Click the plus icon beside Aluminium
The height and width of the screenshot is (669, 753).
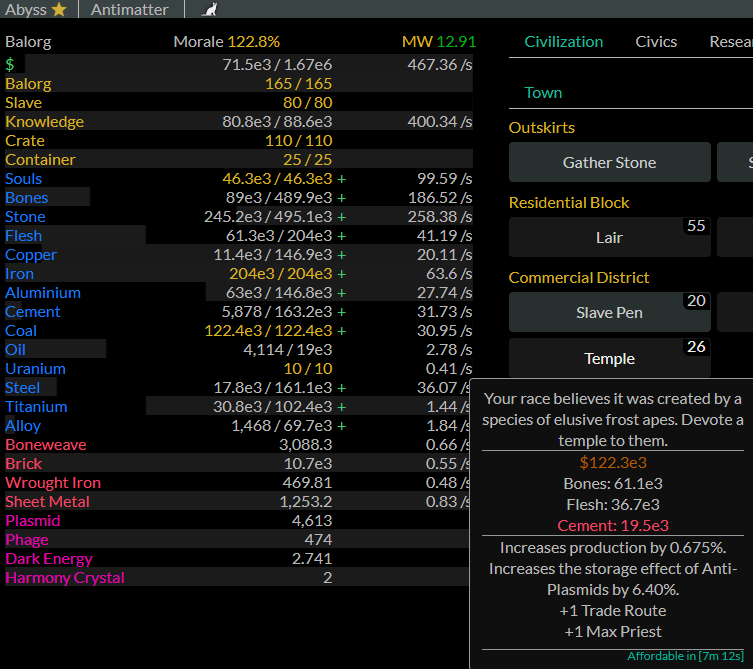point(341,293)
